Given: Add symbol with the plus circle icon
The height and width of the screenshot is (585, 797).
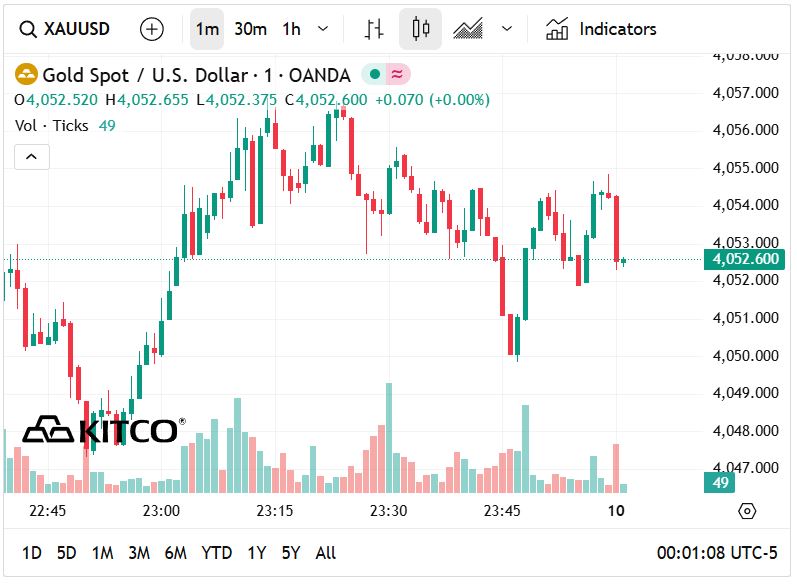Looking at the screenshot, I should pyautogui.click(x=152, y=29).
